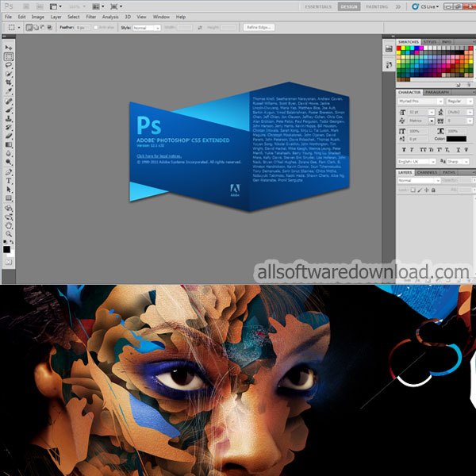The image size is (476, 476).
Task: Click the legal notices link on splash
Action: coord(159,156)
